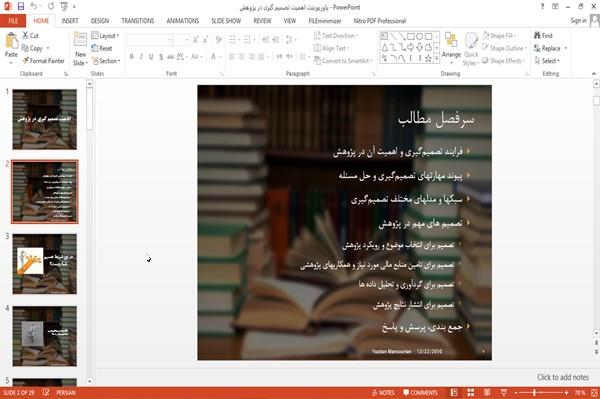Toggle Italic formatting
600x399 pixels.
(141, 57)
